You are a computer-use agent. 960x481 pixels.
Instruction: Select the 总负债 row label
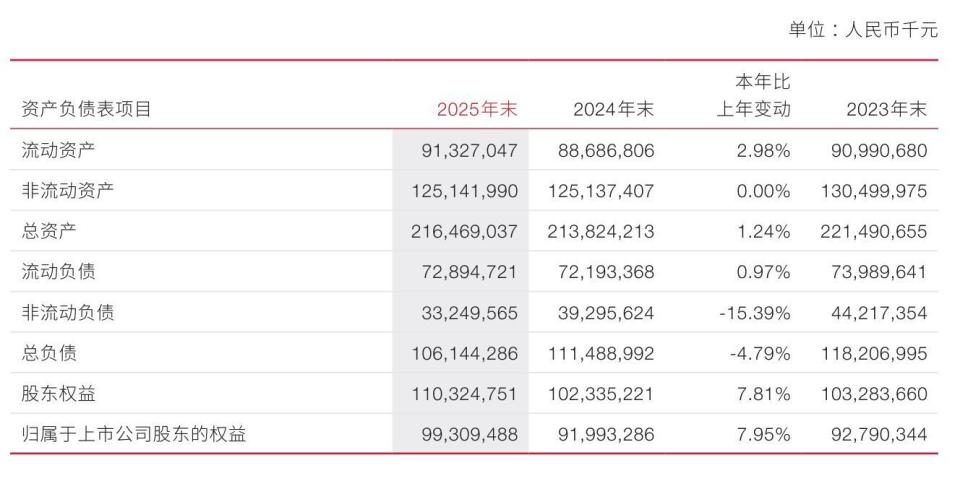[49, 353]
